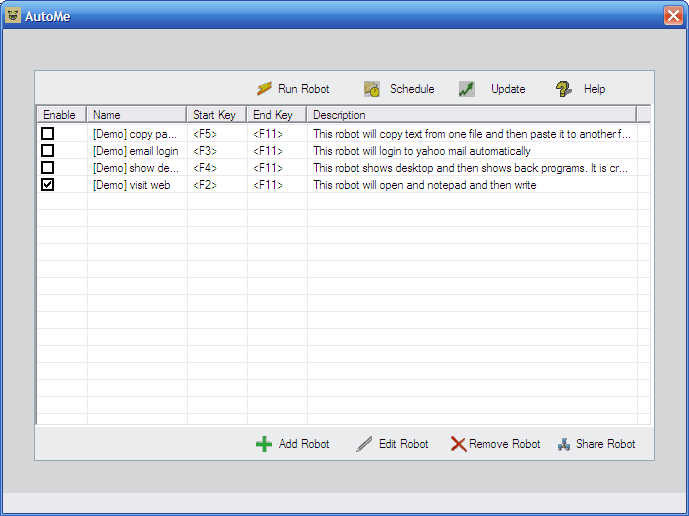Click description starting "This robot will copy text from one file"

[472, 134]
